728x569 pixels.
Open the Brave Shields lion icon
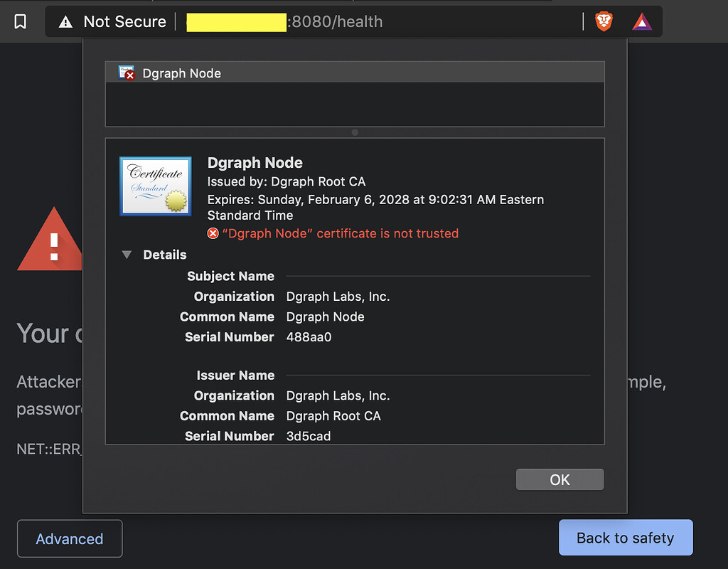(x=603, y=21)
